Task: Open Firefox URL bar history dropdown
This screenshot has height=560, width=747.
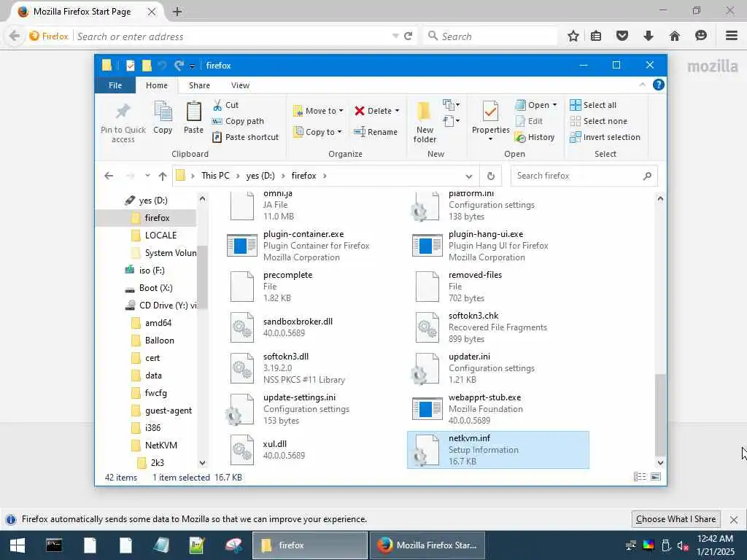Action: 395,36
